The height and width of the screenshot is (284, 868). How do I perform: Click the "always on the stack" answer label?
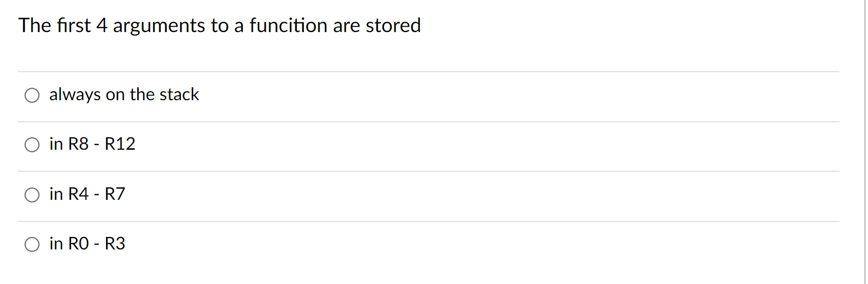124,94
